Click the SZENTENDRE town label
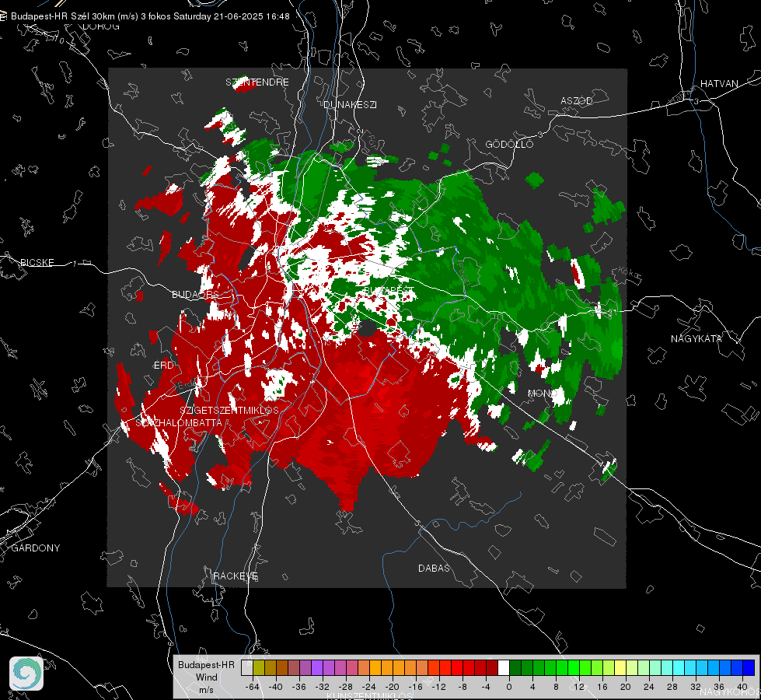The height and width of the screenshot is (700, 761). pos(257,82)
